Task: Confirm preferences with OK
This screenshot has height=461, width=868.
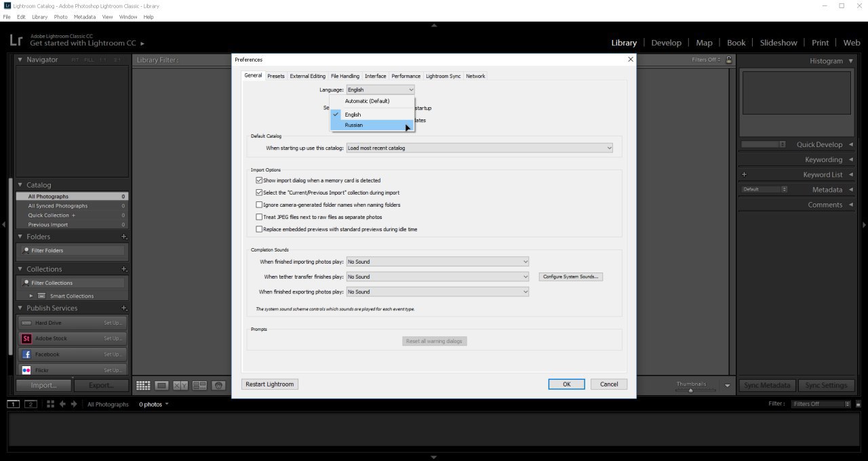Action: click(x=566, y=384)
